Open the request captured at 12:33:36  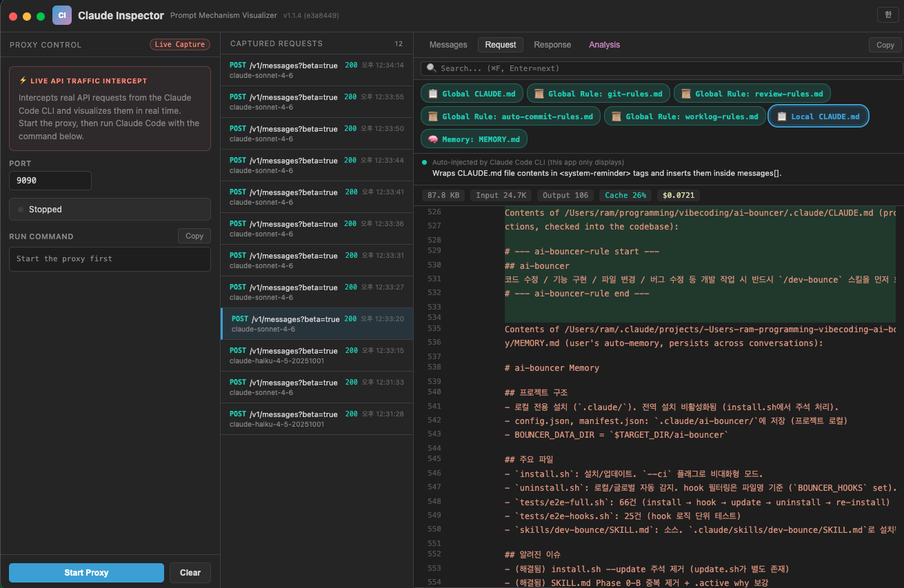pos(317,229)
